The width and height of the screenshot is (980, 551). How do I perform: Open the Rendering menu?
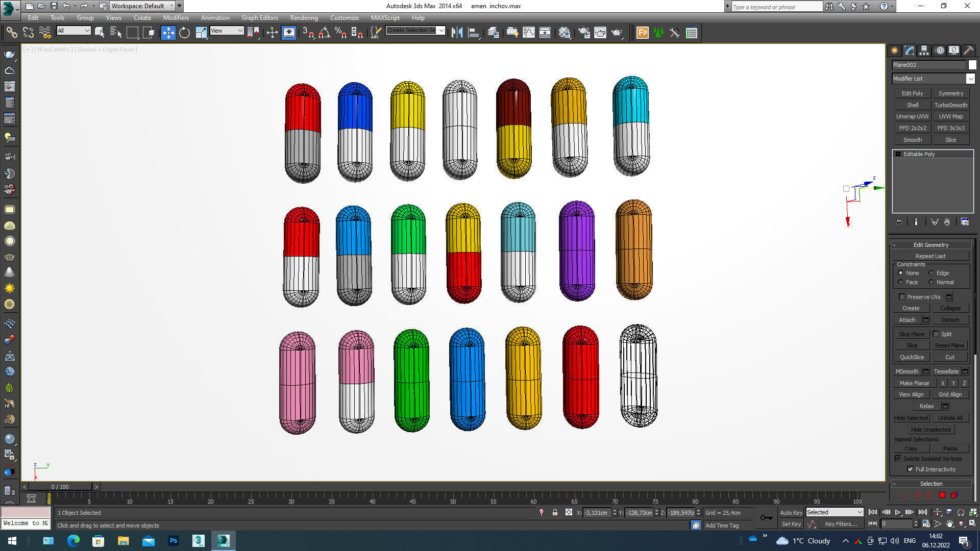(304, 17)
